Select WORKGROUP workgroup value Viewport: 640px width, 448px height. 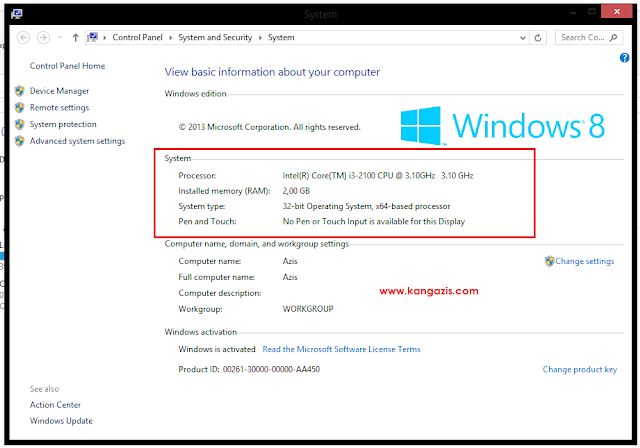coord(308,309)
